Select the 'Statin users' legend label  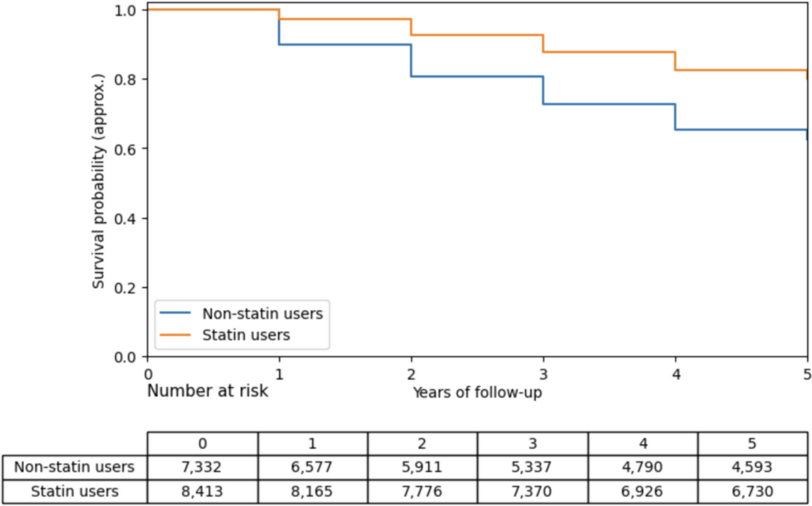pos(246,335)
